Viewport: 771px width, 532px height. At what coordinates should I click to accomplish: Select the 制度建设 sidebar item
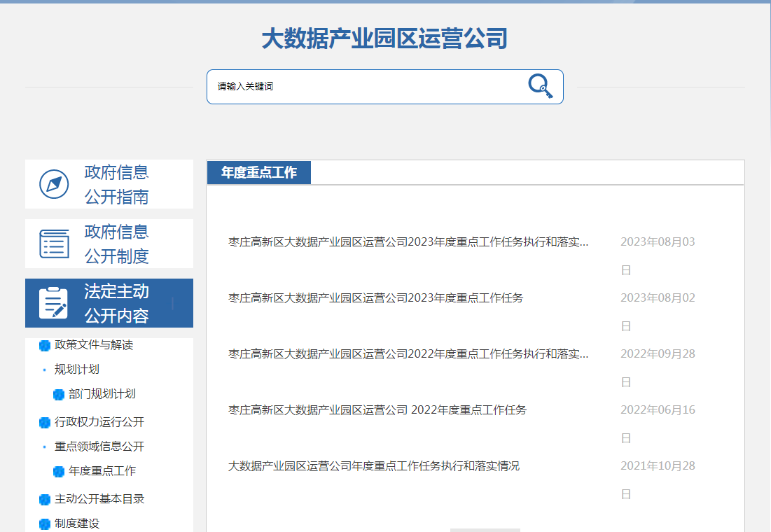[x=77, y=524]
